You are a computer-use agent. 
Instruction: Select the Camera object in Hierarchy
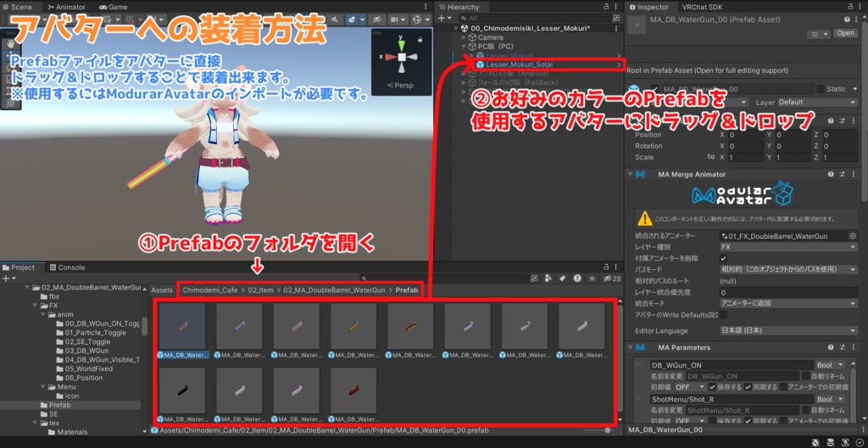(x=490, y=37)
